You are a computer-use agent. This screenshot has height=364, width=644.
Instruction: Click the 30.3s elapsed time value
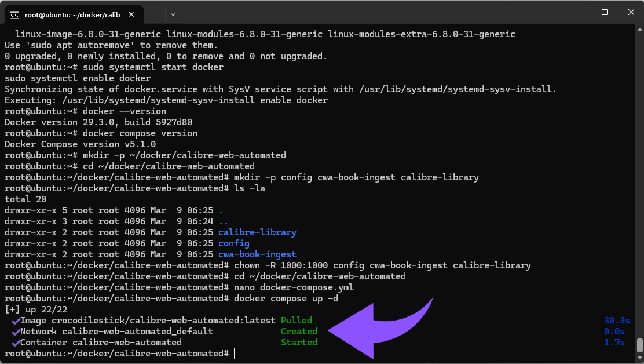click(616, 321)
